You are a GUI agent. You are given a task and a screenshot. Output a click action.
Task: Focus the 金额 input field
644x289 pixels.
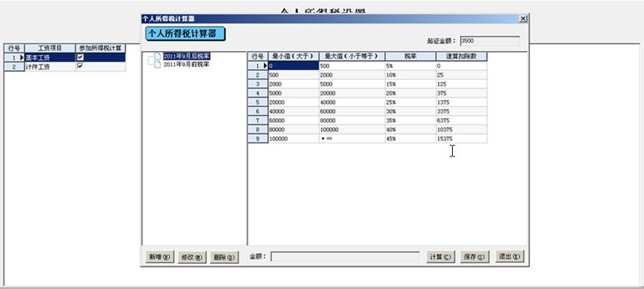(x=345, y=257)
